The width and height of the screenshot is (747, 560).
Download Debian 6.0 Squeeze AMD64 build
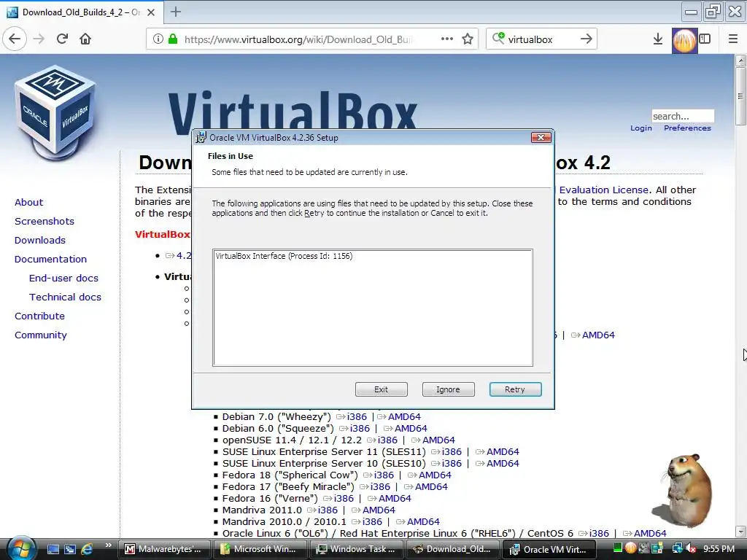click(411, 429)
